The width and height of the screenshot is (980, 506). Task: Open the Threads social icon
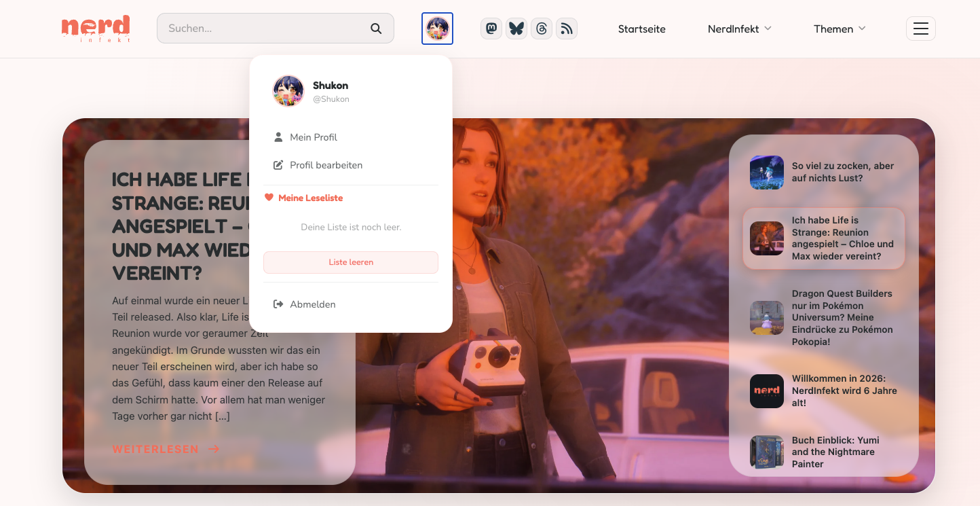(x=542, y=29)
